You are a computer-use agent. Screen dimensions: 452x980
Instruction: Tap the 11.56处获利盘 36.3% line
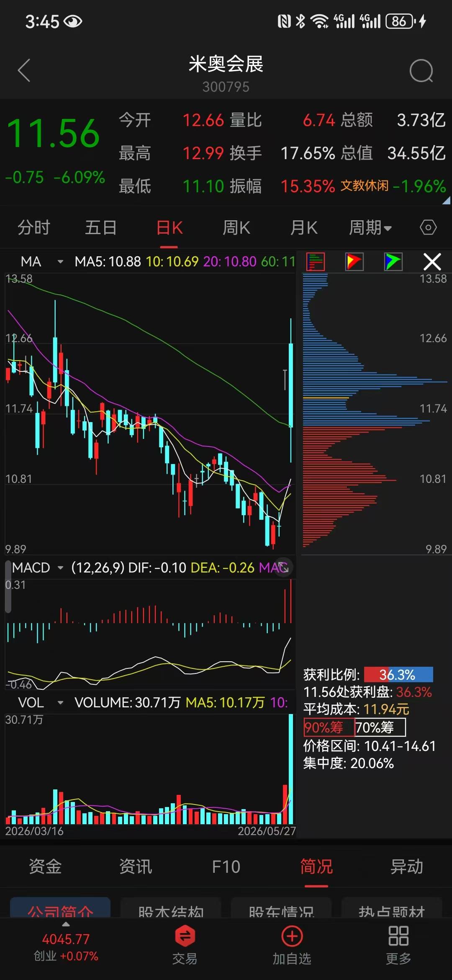tap(367, 692)
